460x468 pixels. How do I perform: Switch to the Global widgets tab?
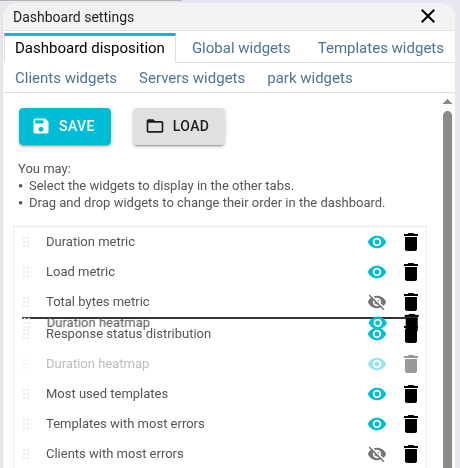241,48
